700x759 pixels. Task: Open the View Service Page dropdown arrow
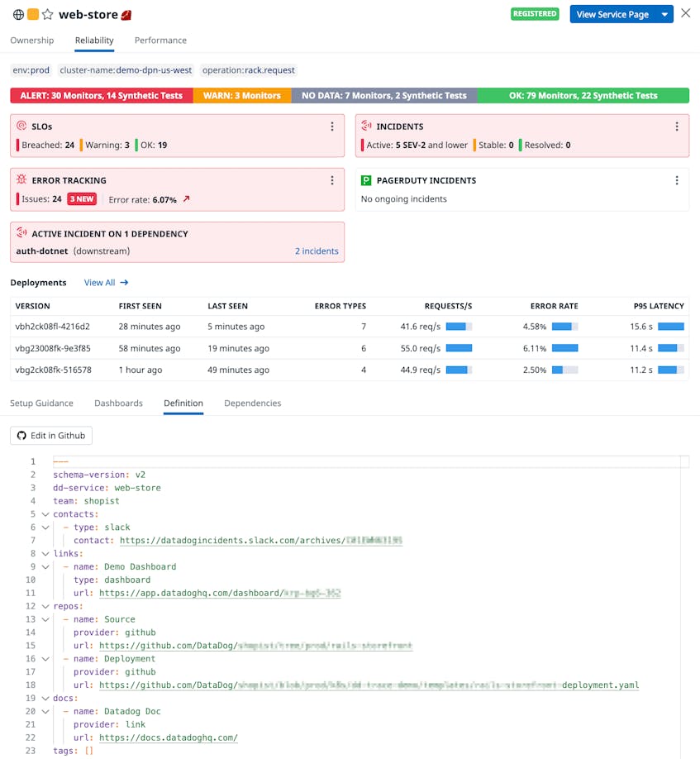point(666,14)
